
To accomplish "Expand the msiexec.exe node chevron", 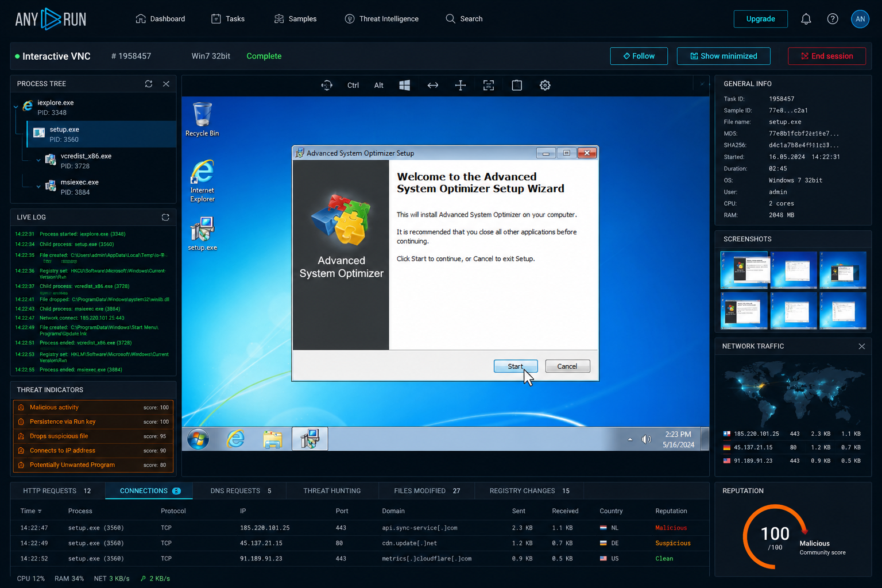I will click(38, 187).
